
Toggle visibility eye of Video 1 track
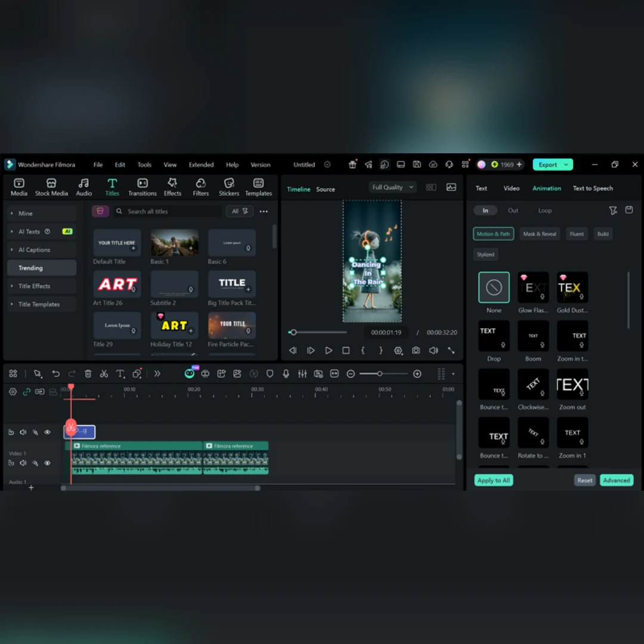pyautogui.click(x=48, y=463)
